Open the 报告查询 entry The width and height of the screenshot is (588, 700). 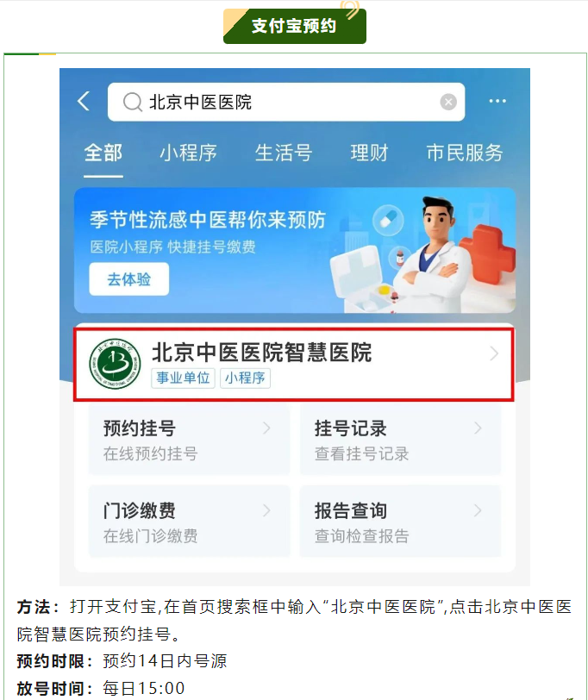click(x=401, y=522)
